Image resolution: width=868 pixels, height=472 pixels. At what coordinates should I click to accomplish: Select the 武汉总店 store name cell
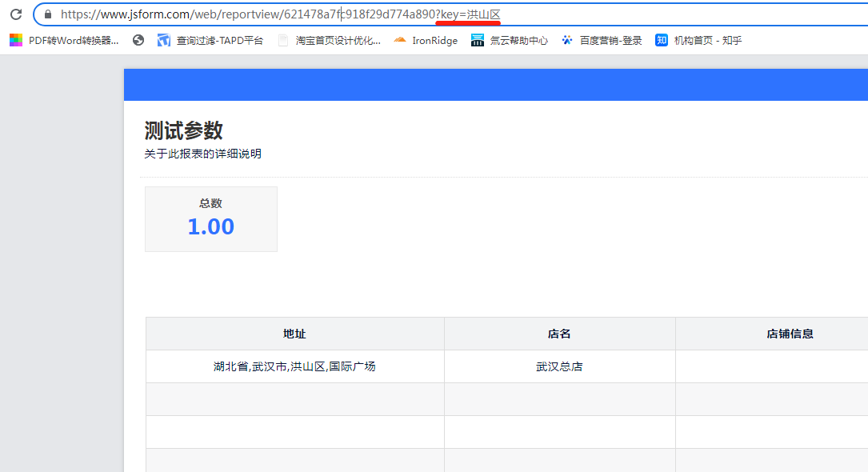point(559,366)
